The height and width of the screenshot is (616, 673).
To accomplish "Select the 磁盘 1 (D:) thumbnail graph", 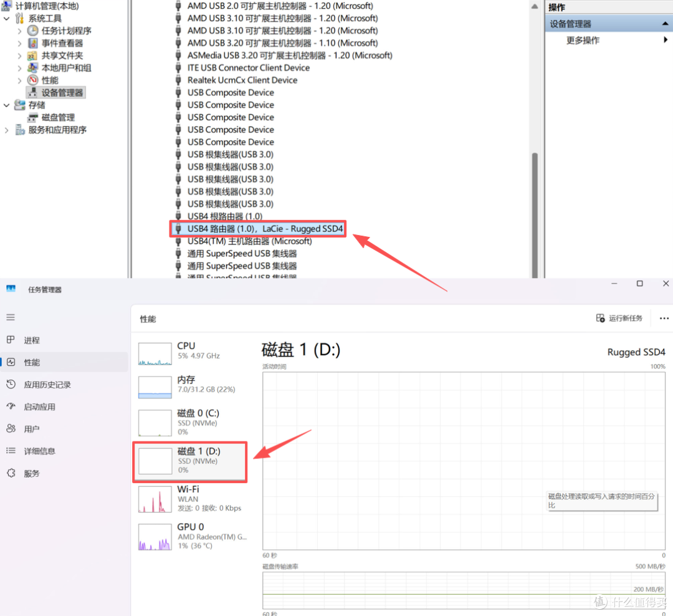I will coord(155,461).
